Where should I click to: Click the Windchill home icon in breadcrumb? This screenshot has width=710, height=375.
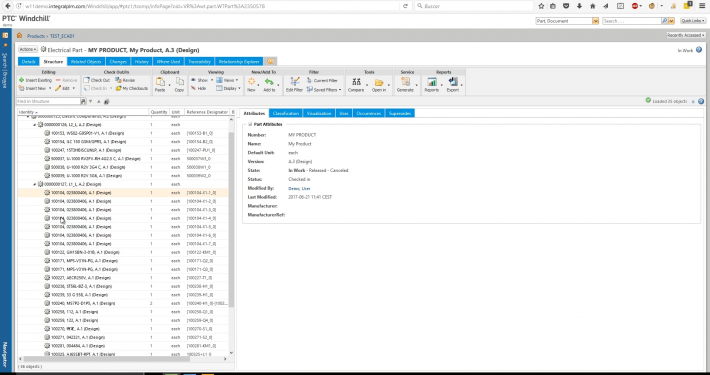[19, 35]
